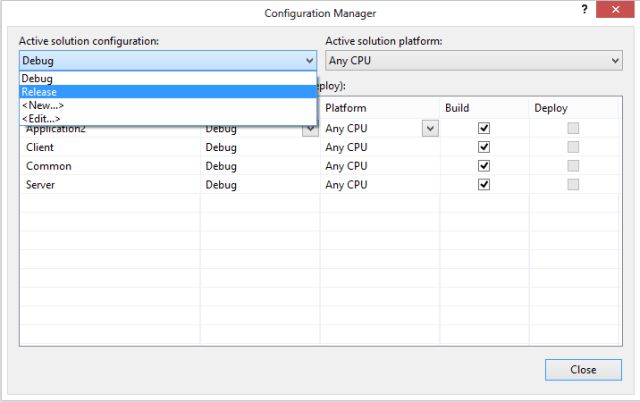Uncheck Build checkbox for Server project

(484, 185)
